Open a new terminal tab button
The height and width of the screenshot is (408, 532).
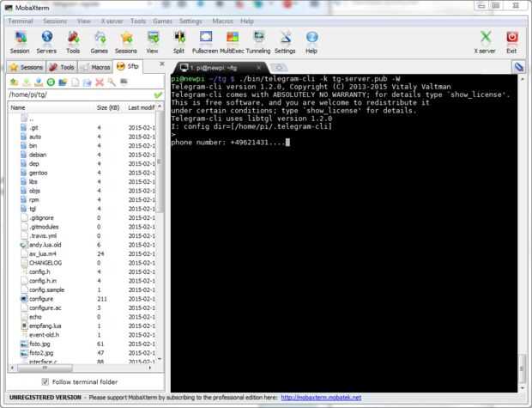pos(279,68)
